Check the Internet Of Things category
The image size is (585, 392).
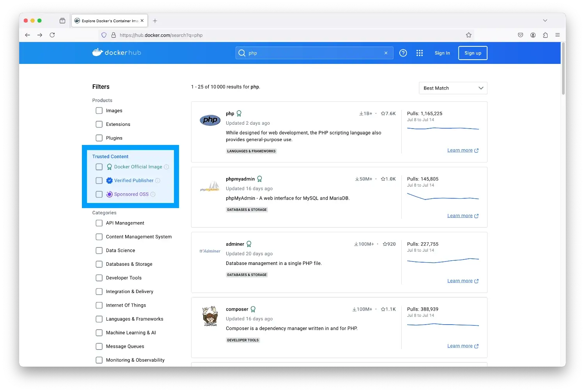click(x=99, y=305)
